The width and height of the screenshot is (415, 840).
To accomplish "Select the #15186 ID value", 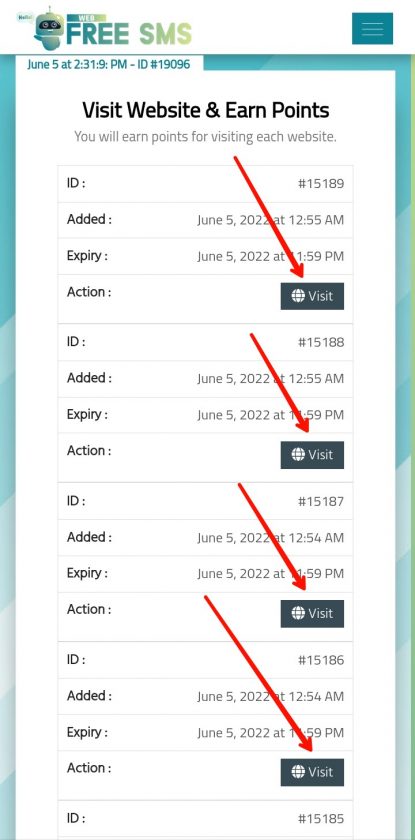I will coord(321,660).
